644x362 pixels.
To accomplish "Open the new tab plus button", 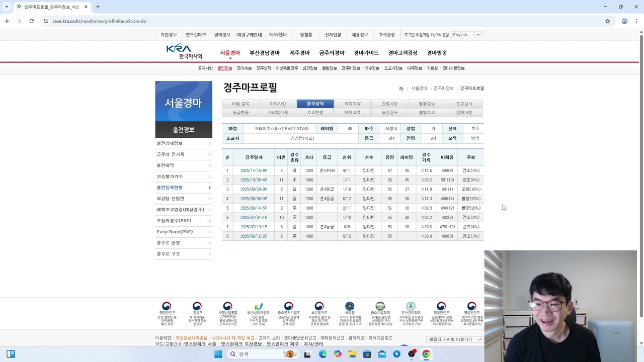I will coord(98,7).
